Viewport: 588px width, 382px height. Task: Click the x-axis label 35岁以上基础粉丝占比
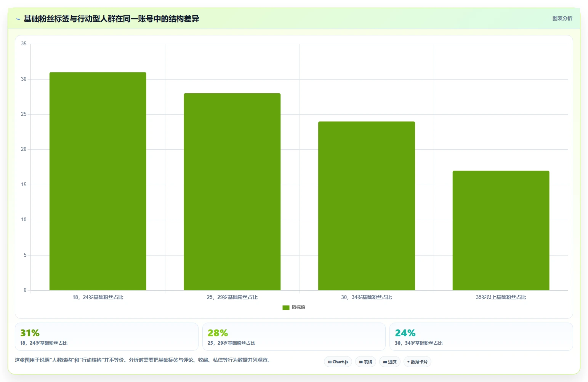501,297
